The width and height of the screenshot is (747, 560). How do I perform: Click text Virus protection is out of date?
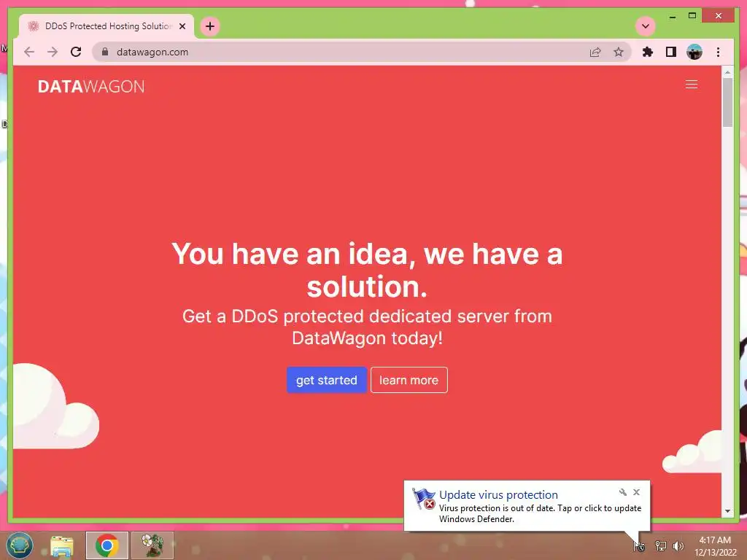540,513
